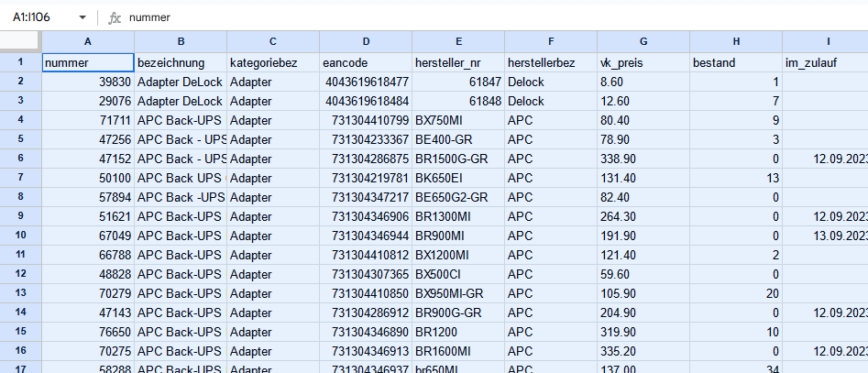This screenshot has width=868, height=373.
Task: Click cell with number 39830
Action: tap(88, 82)
